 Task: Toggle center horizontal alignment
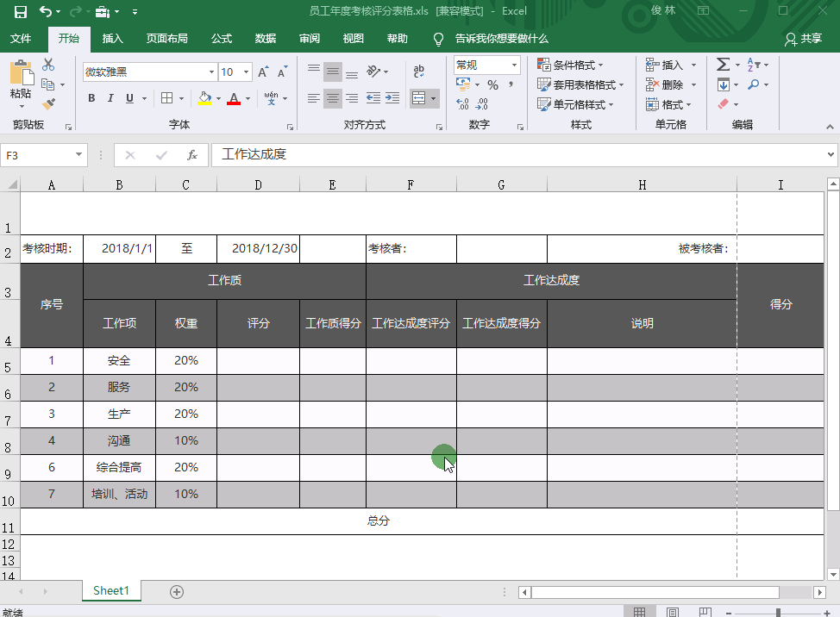333,99
